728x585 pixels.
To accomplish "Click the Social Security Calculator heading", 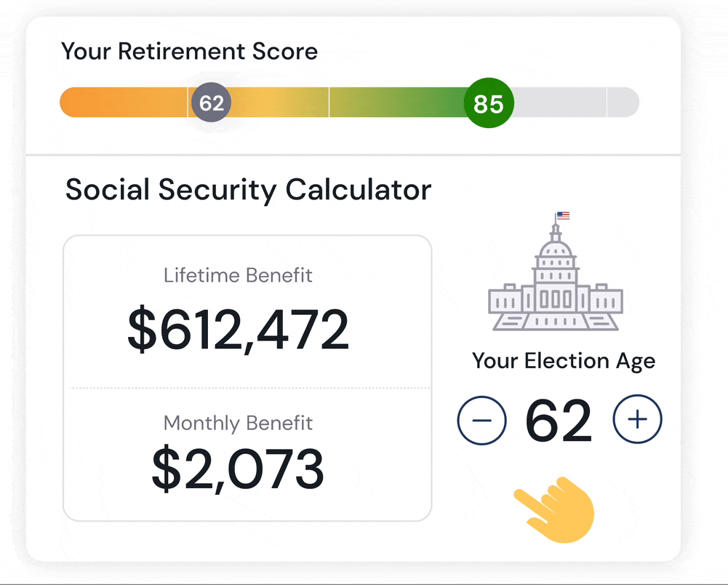I will tap(248, 190).
